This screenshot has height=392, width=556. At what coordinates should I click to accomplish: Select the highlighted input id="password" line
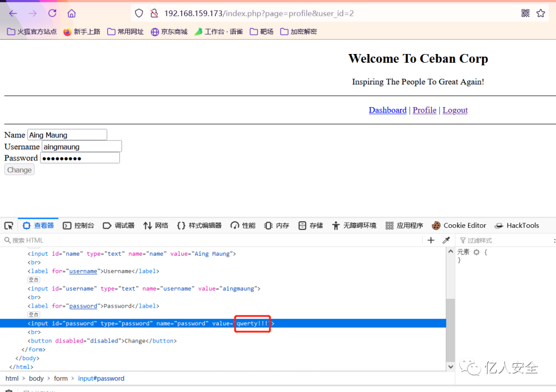click(x=223, y=323)
